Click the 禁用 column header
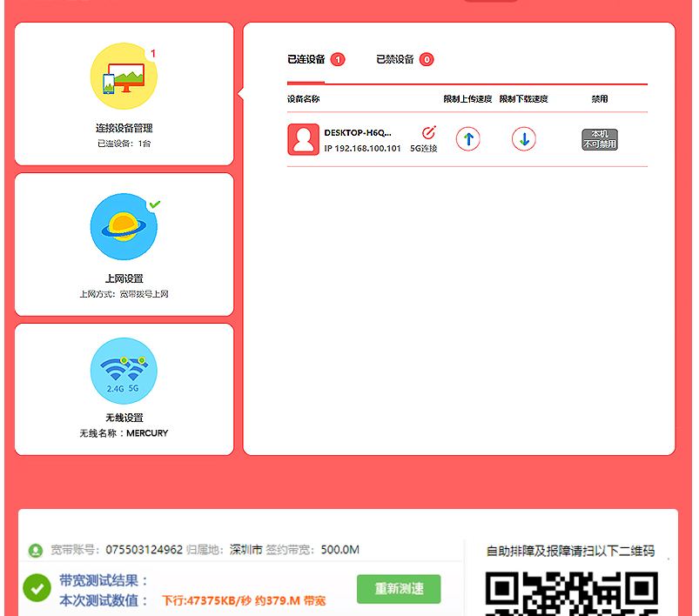Viewport: 699px width, 616px height. click(600, 99)
